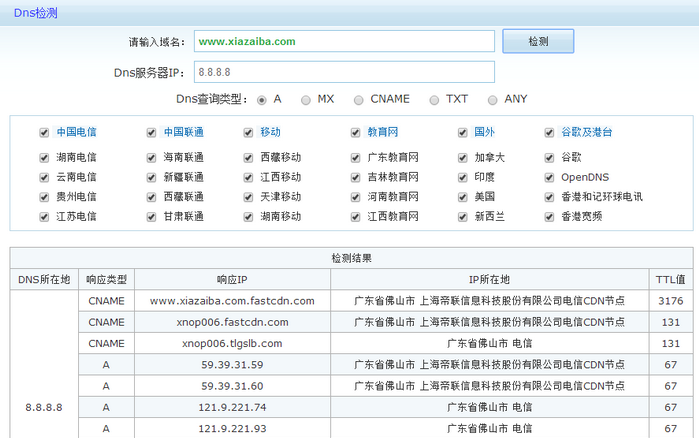Viewport: 699px width, 438px height.
Task: Toggle the 中国电信 group checkbox
Action: [x=44, y=132]
